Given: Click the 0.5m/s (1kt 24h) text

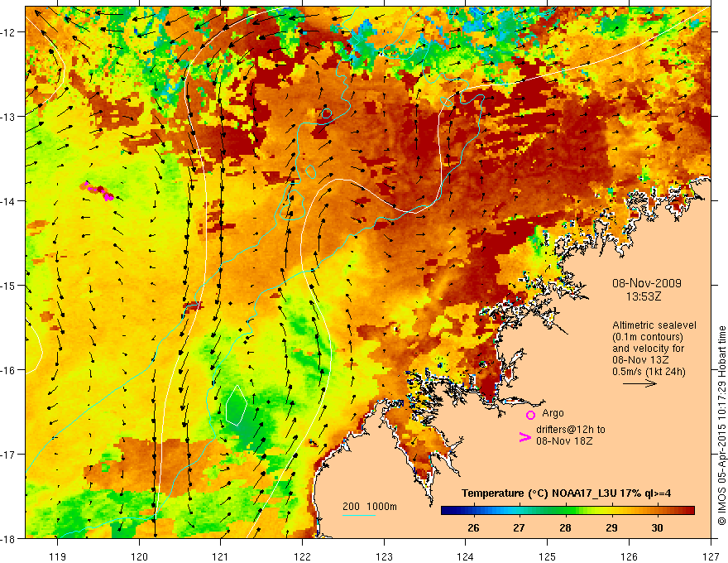Looking at the screenshot, I should pos(649,372).
